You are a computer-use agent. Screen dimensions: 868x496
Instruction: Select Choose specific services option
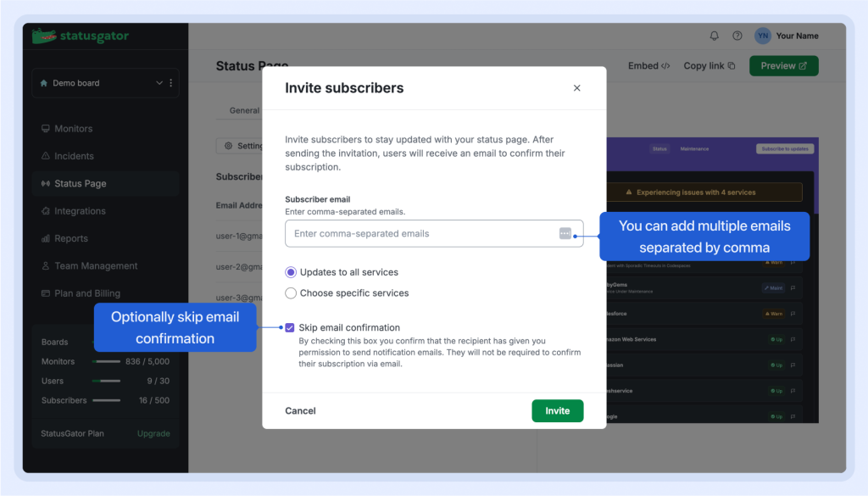[292, 293]
